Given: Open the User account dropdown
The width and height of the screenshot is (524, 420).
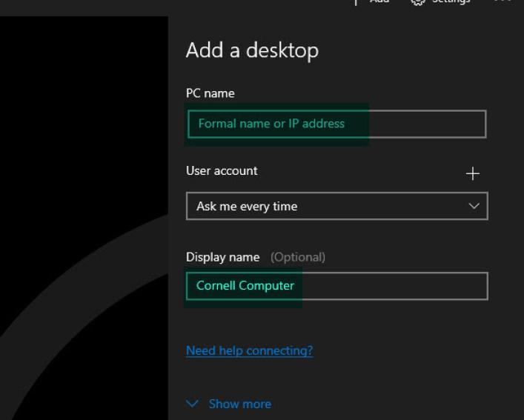Looking at the screenshot, I should coord(336,206).
